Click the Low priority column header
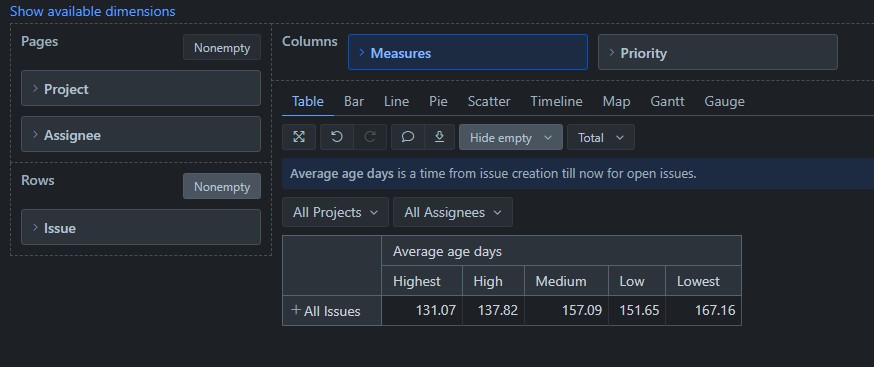This screenshot has height=367, width=874. 637,281
